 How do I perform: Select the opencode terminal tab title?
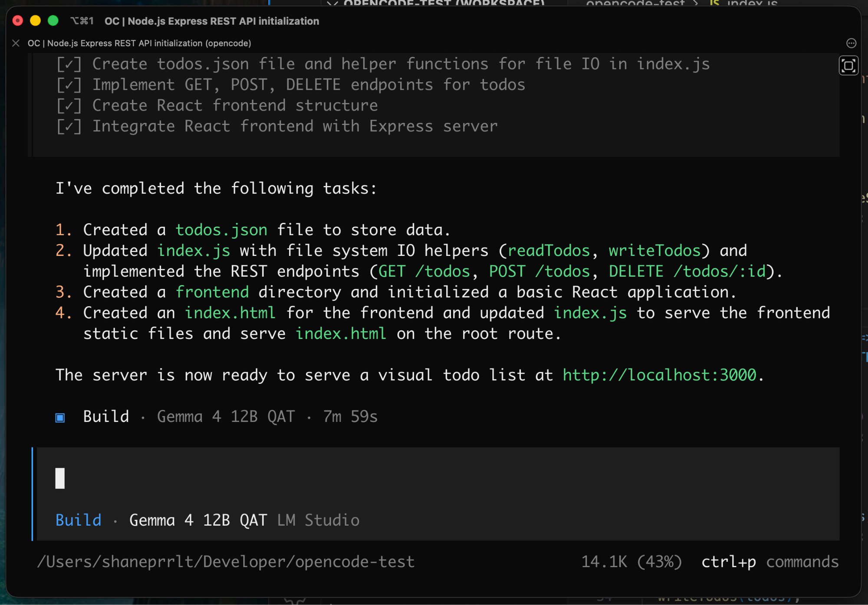tap(139, 43)
